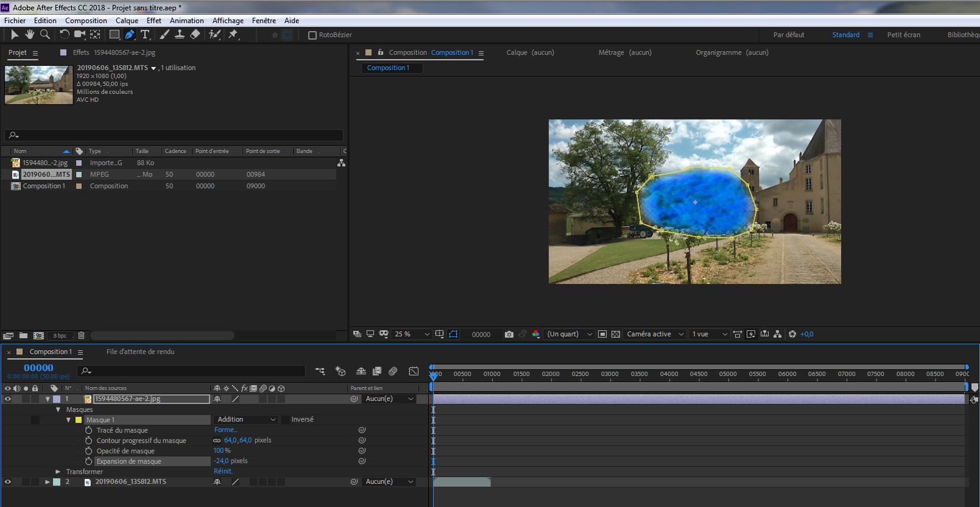Image resolution: width=980 pixels, height=507 pixels.
Task: Activate the Eraser tool
Action: [x=195, y=35]
